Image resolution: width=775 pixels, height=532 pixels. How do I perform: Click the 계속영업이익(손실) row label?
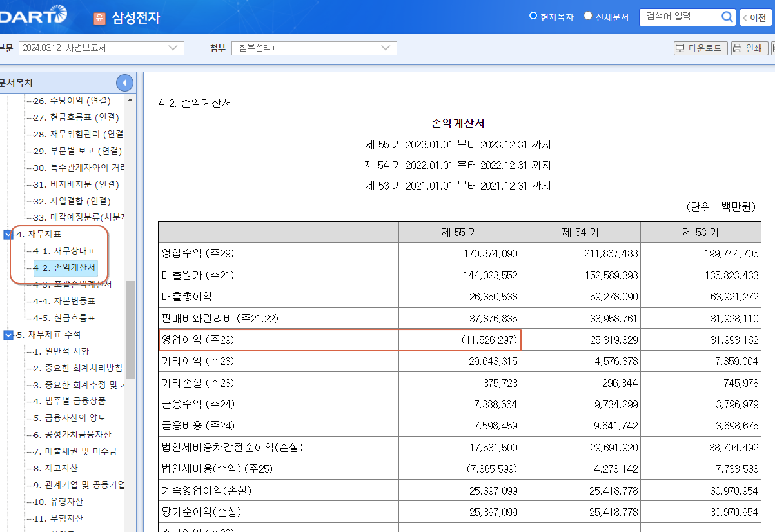207,491
